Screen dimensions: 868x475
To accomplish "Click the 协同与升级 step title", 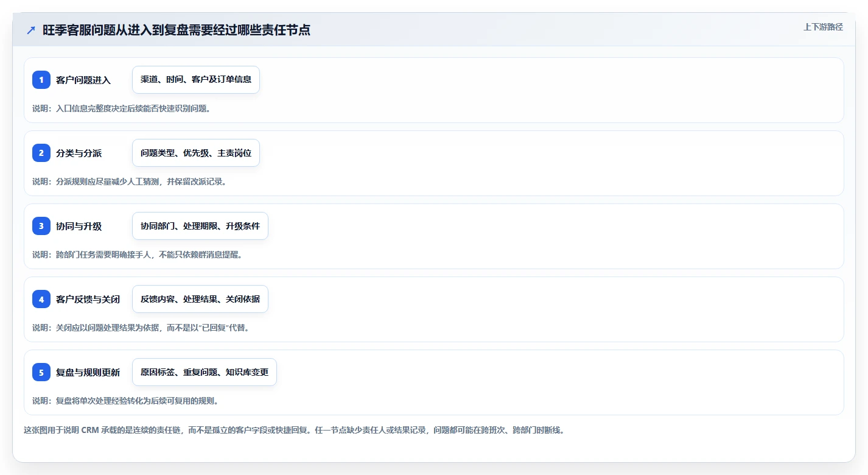I will (79, 226).
